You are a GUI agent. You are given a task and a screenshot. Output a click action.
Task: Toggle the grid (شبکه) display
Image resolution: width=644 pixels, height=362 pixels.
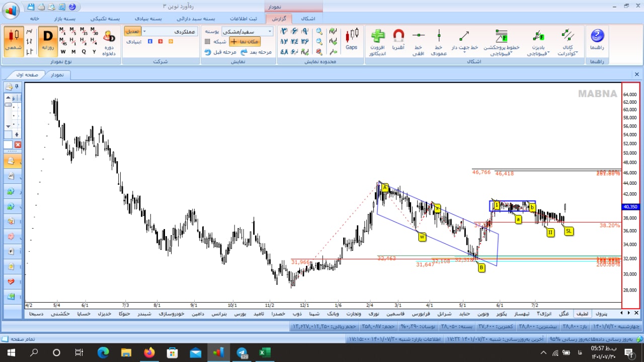pyautogui.click(x=216, y=42)
